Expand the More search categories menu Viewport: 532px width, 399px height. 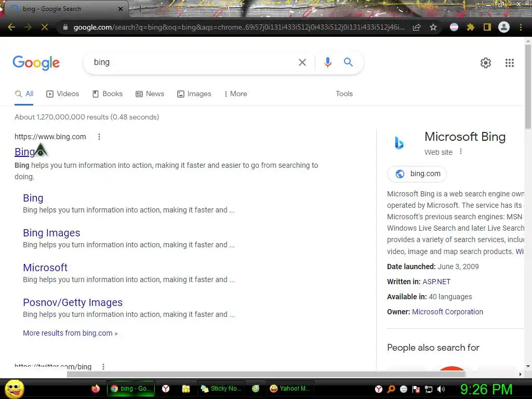pos(235,94)
